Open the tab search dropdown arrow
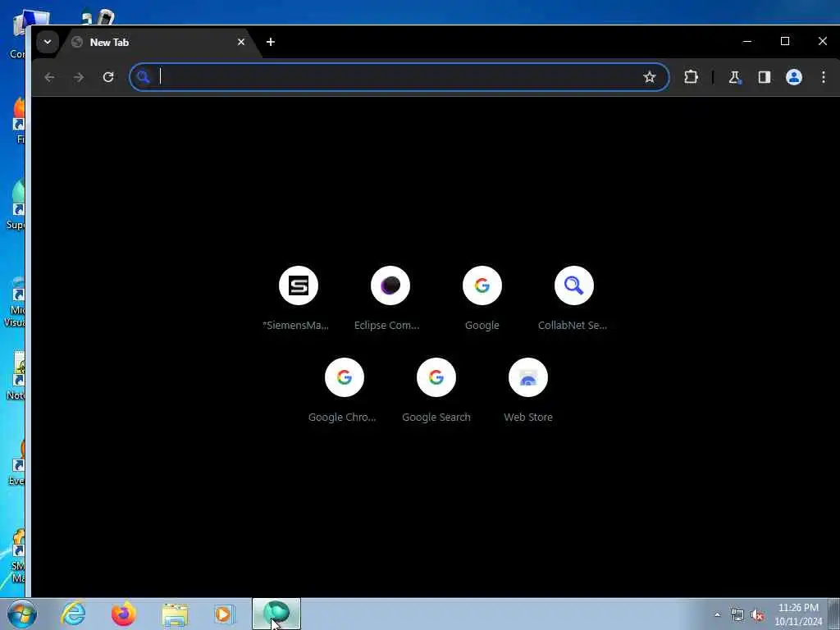This screenshot has height=630, width=840. click(x=47, y=42)
